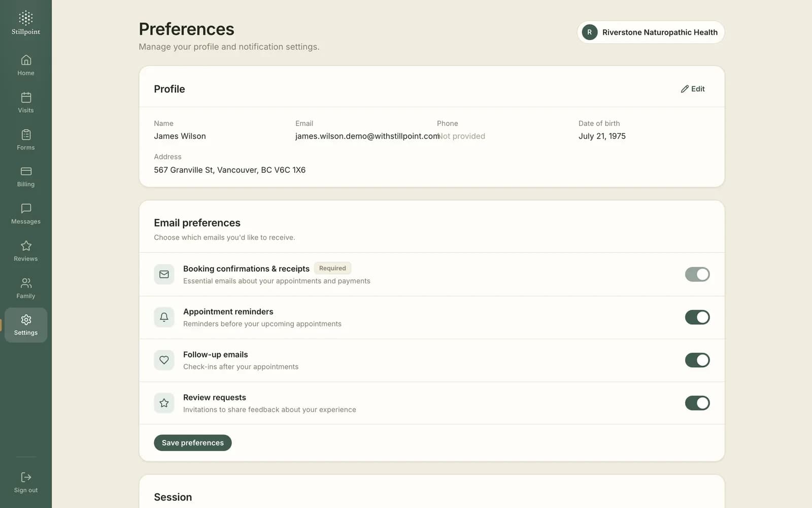The image size is (812, 508).
Task: Click the envelope icon beside Booking confirmations
Action: (164, 274)
